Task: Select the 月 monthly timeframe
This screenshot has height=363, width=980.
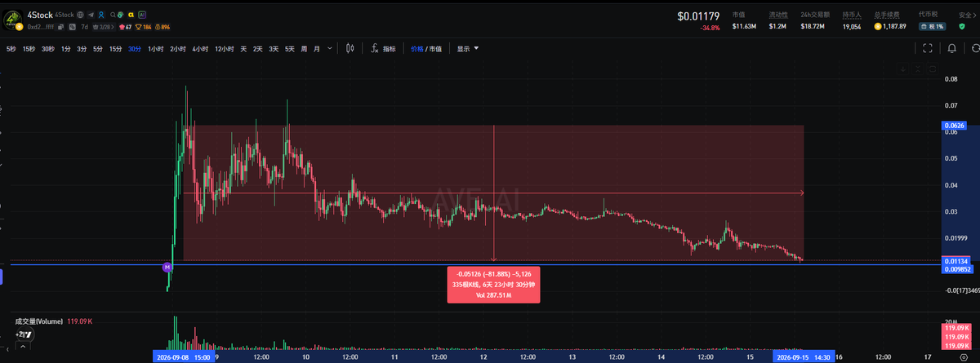Action: point(317,49)
